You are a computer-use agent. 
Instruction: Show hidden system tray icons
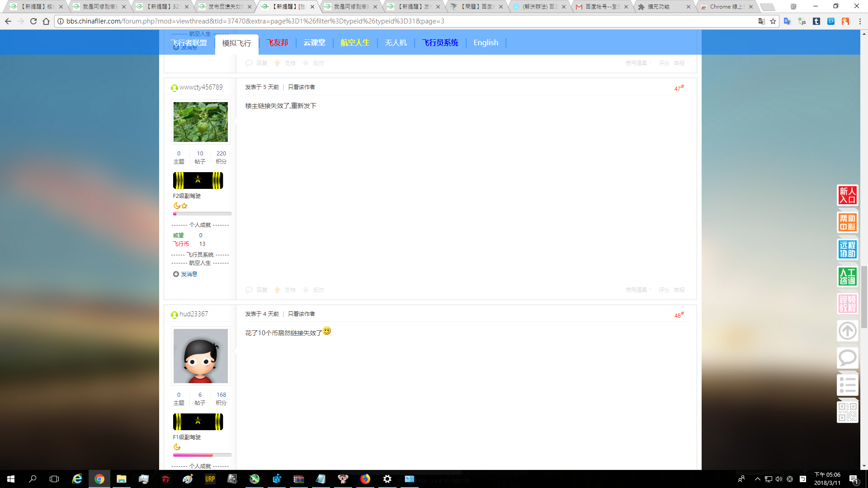tap(758, 479)
